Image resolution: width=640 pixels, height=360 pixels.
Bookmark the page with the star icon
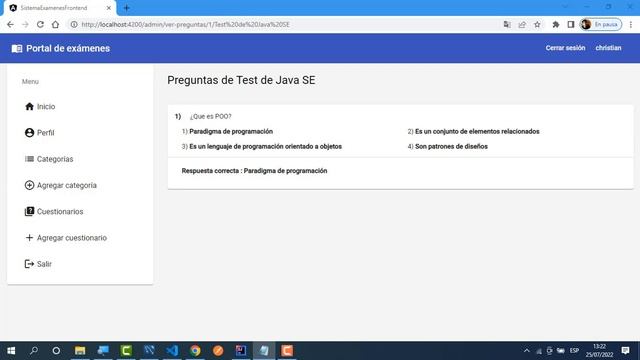click(537, 24)
